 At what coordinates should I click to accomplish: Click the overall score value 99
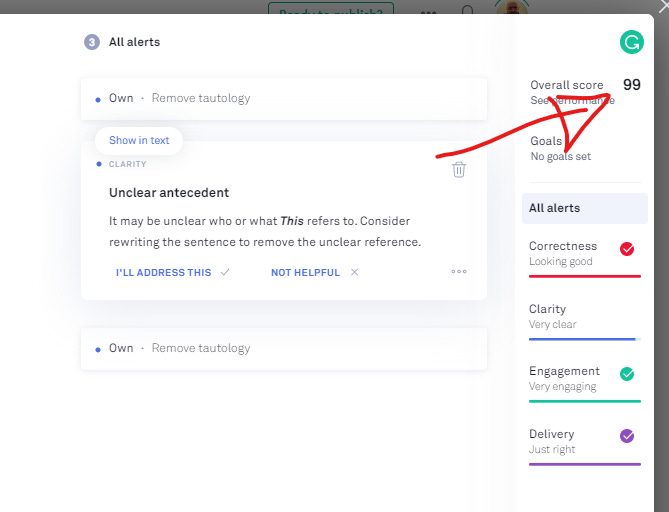[631, 84]
